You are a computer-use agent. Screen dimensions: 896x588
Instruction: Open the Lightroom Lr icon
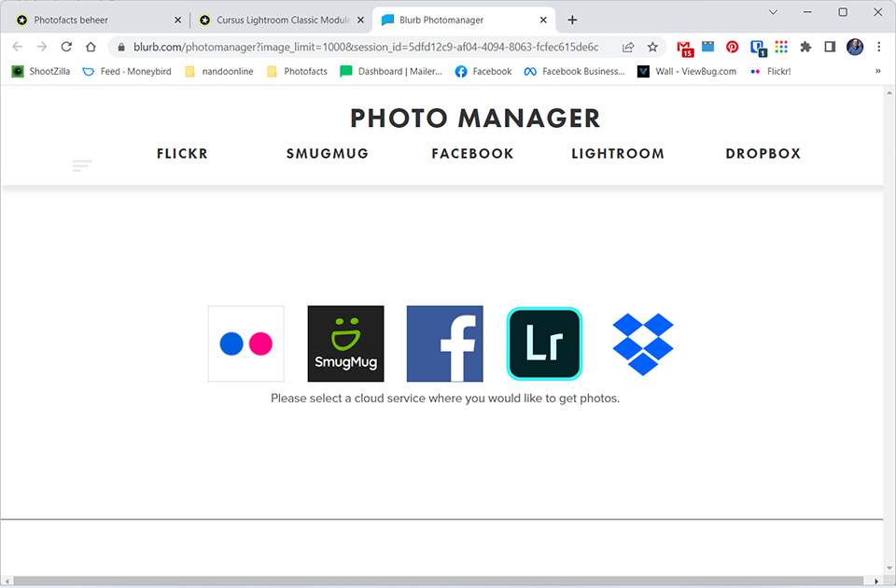coord(544,343)
